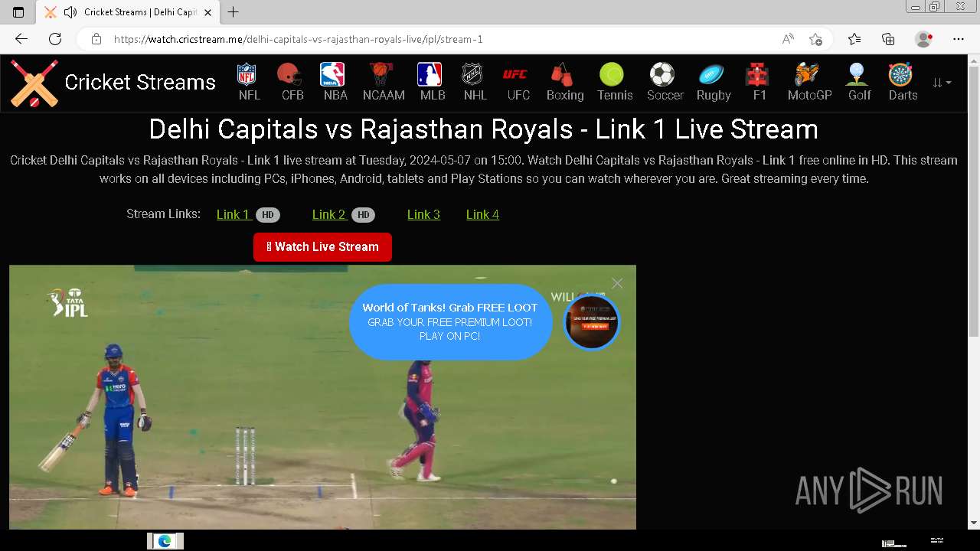This screenshot has height=551, width=980.
Task: Open stream Link 4
Action: [482, 214]
